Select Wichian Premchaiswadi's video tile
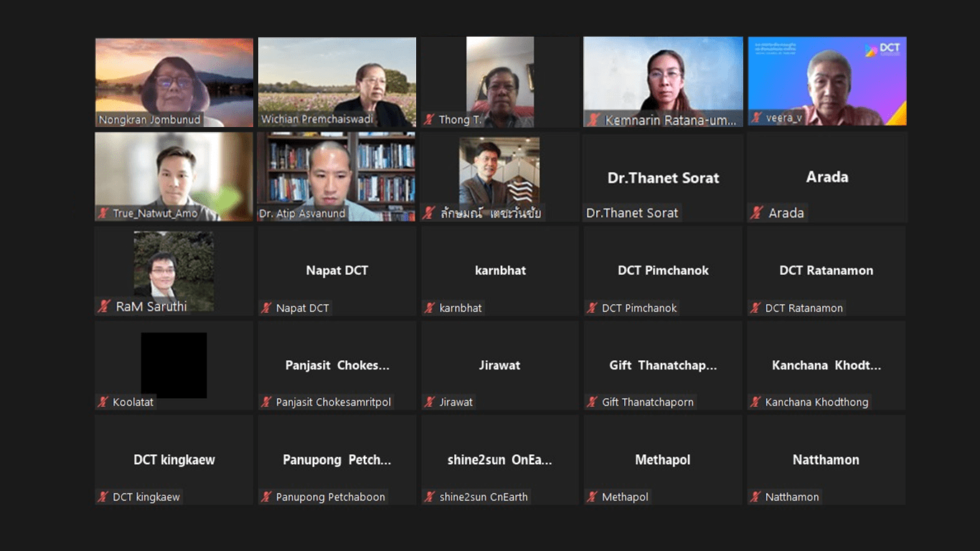This screenshot has width=980, height=551. point(337,83)
